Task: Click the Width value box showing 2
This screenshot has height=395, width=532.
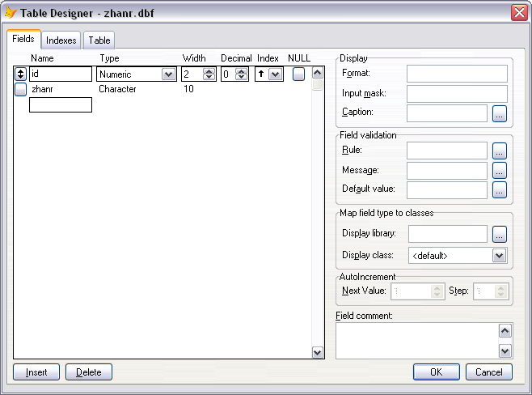Action: coord(192,74)
